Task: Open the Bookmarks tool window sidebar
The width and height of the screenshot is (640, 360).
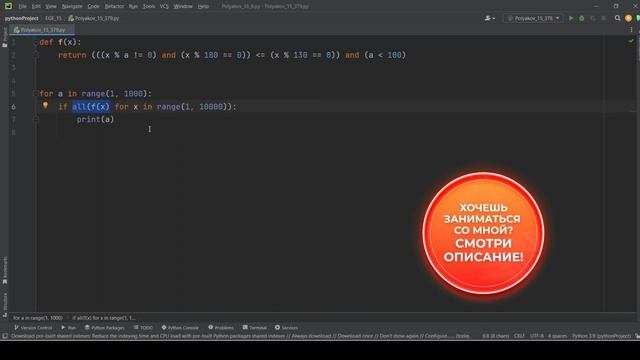Action: [4, 270]
